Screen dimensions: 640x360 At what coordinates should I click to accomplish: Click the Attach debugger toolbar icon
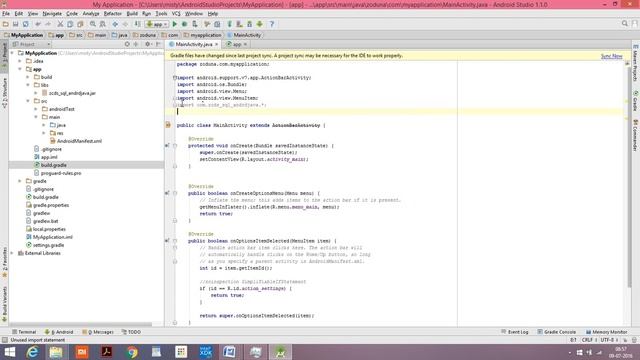[x=195, y=24]
